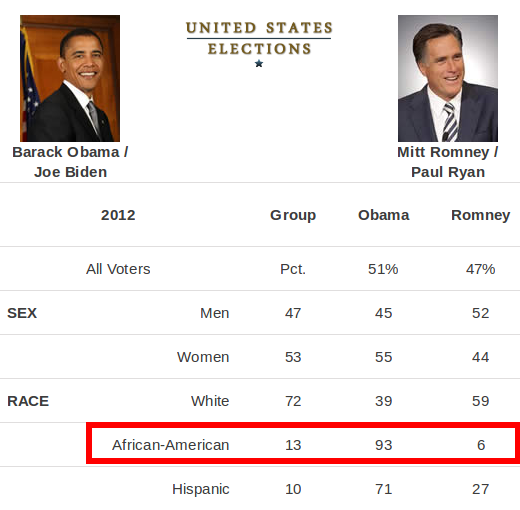Click the Mitt Romney / Paul Ryan caption
The image size is (520, 510).
click(x=448, y=162)
